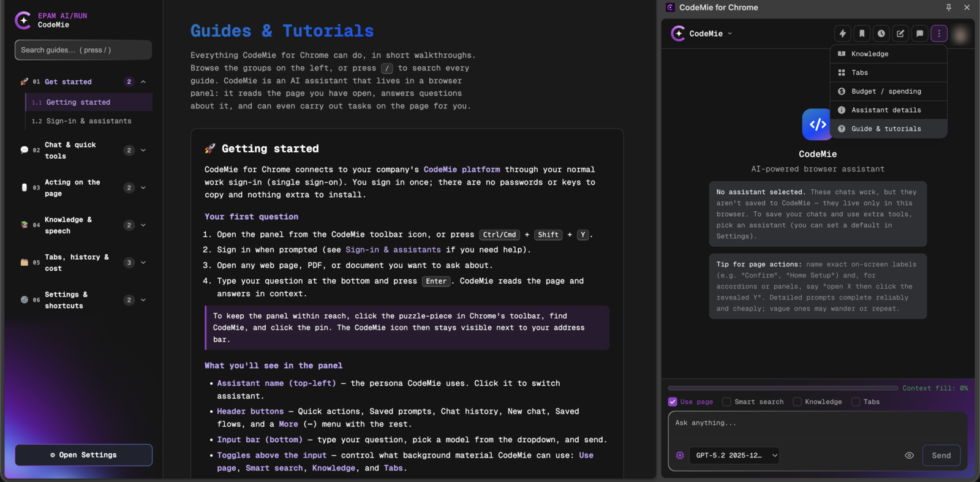Choose Guide & tutorials menu entry
The width and height of the screenshot is (980, 482).
coord(889,129)
